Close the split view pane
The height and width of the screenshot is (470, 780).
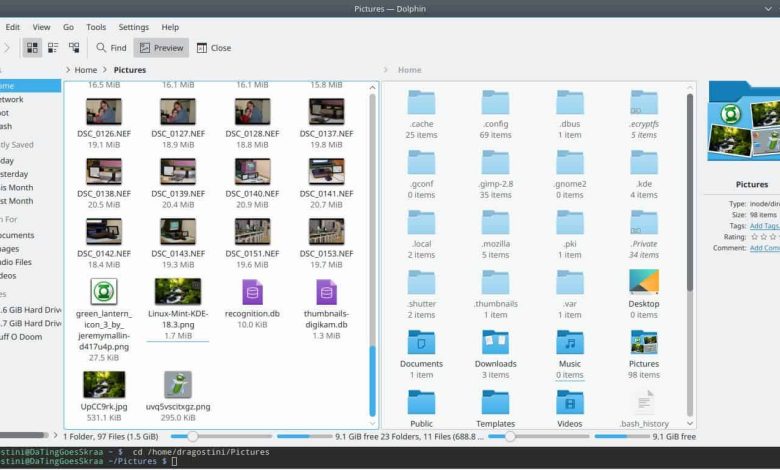tap(214, 47)
